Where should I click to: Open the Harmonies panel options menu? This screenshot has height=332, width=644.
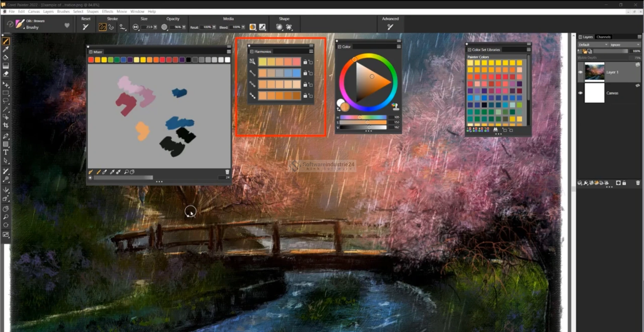point(311,51)
